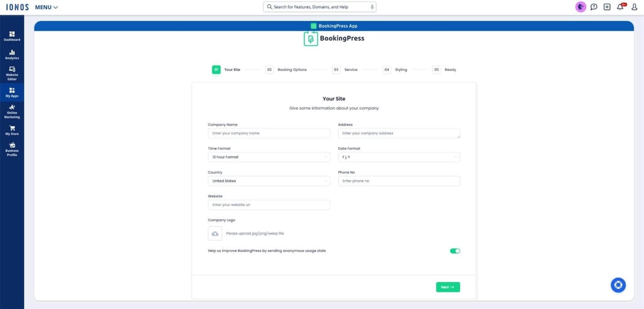Click the purple avatar icon in header
This screenshot has height=309, width=644.
coord(580,7)
